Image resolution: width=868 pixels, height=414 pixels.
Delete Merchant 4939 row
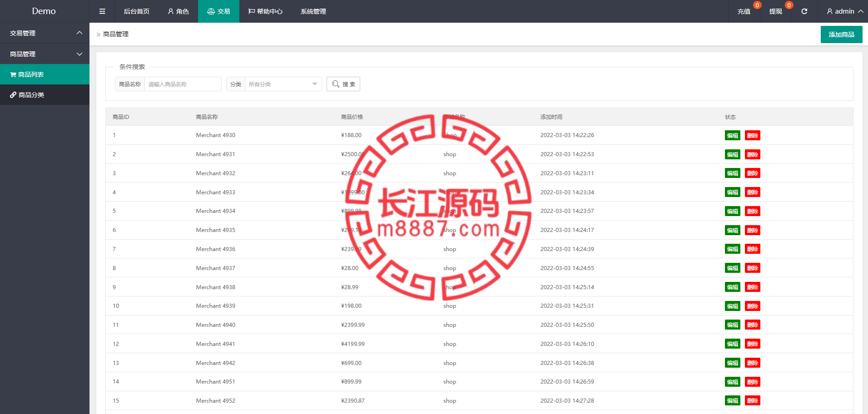[753, 306]
